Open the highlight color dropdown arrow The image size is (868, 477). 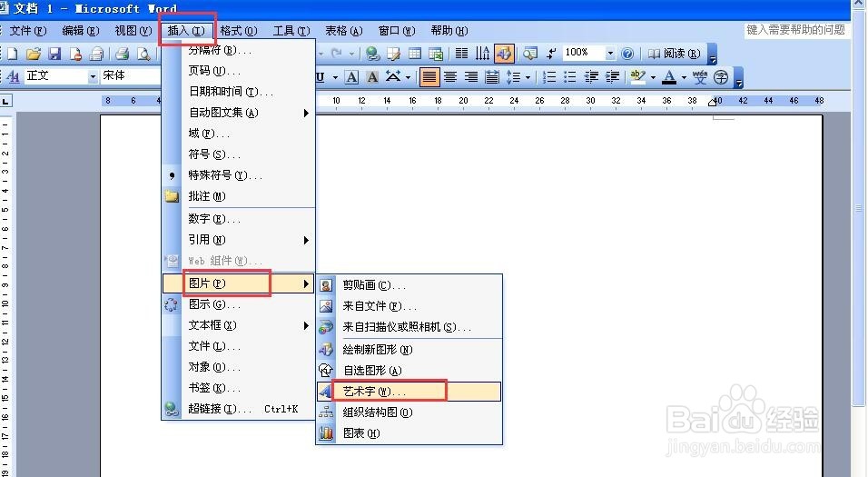[x=653, y=77]
